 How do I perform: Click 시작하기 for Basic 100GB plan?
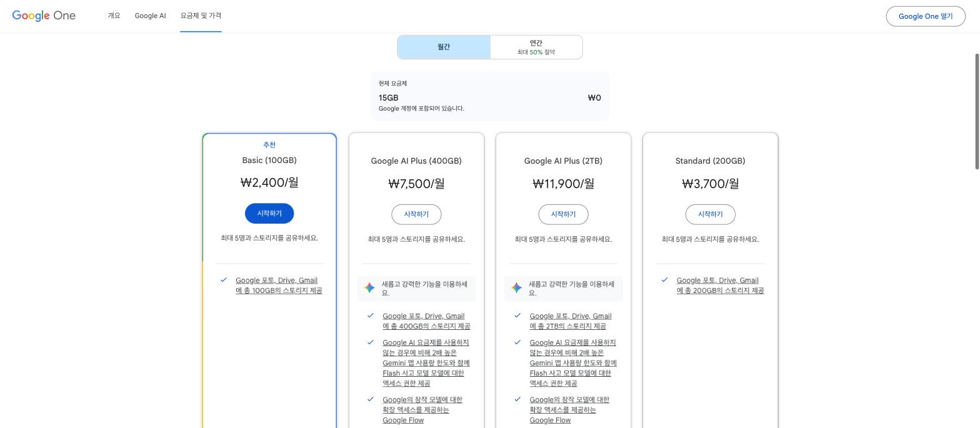click(269, 214)
